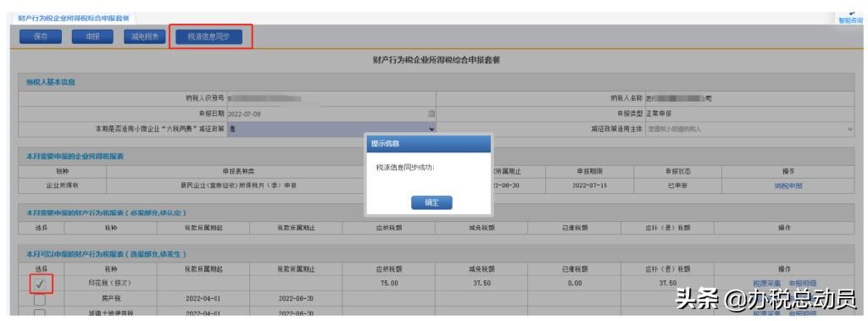Click the 提示信息 dialog title bar

pyautogui.click(x=429, y=143)
